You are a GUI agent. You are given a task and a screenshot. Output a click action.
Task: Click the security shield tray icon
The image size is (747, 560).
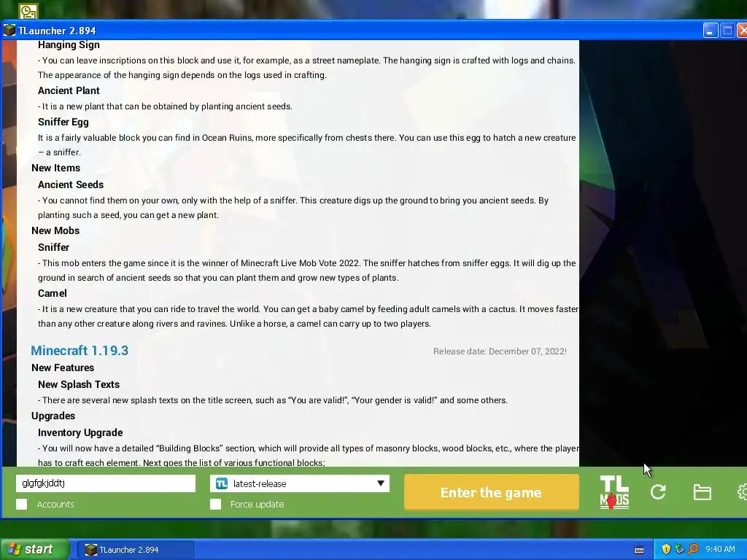coord(666,549)
